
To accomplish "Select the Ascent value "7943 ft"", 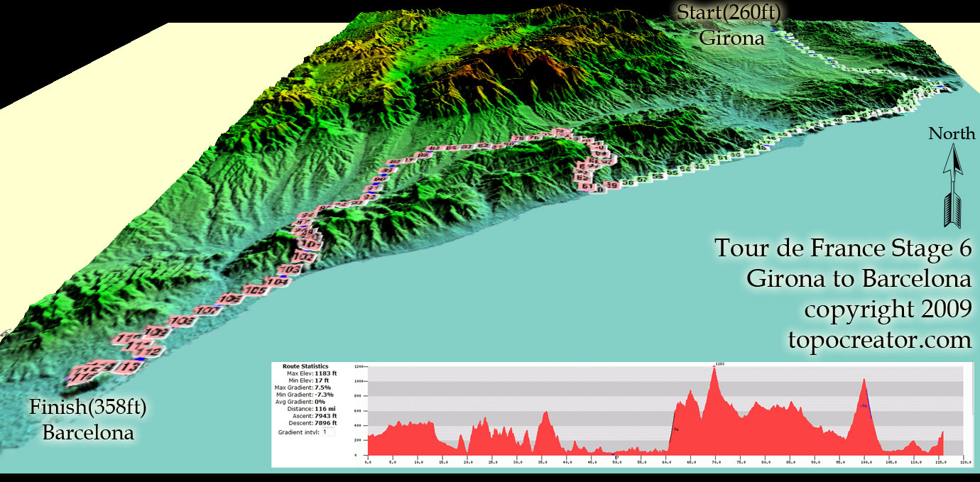I will [326, 416].
